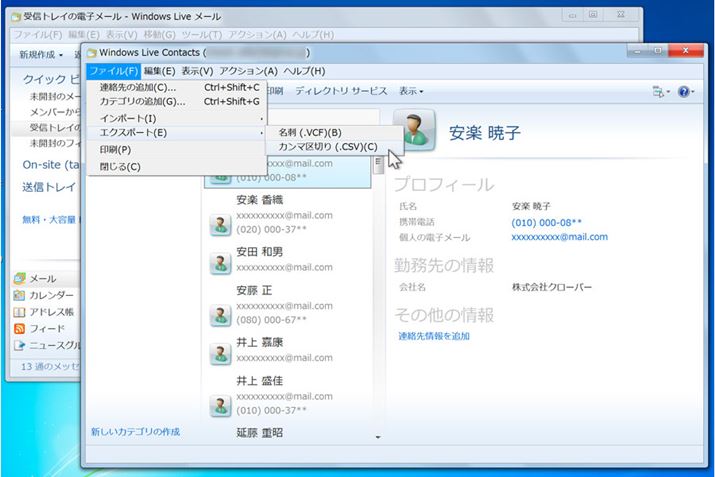Viewport: 715px width, 477px height.
Task: Open the ファイル(F) menu in Contacts
Action: tap(113, 71)
